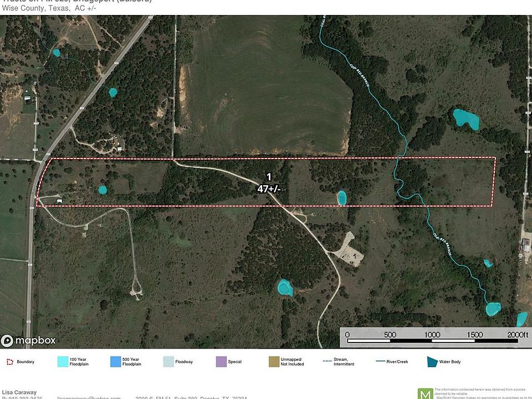Select the purple Special legend swatch
The image size is (532, 399).
tap(221, 362)
